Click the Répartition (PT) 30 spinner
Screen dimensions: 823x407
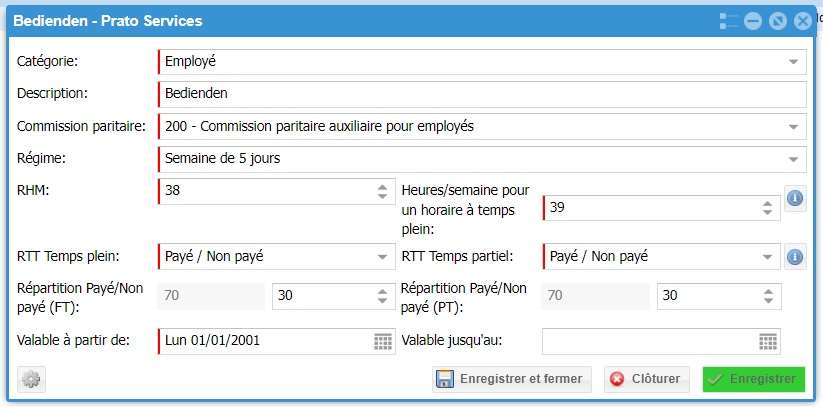(768, 296)
